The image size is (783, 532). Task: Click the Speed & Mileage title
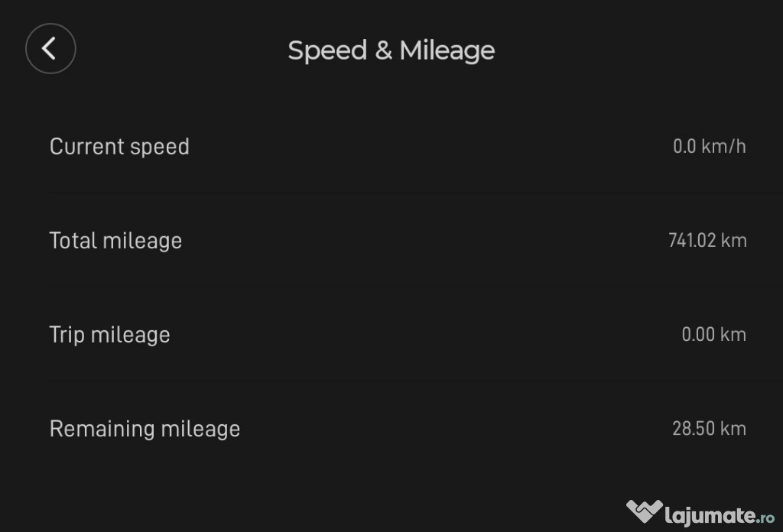coord(391,50)
